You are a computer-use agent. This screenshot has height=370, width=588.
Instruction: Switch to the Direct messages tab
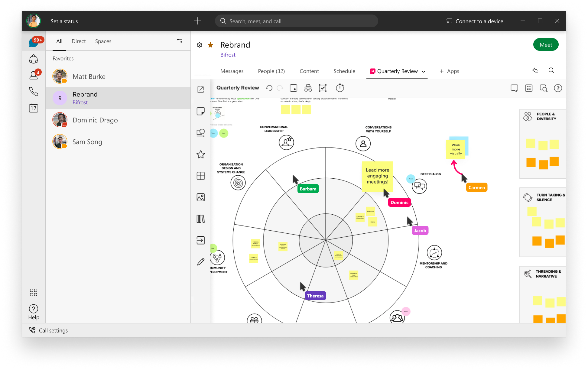point(78,41)
